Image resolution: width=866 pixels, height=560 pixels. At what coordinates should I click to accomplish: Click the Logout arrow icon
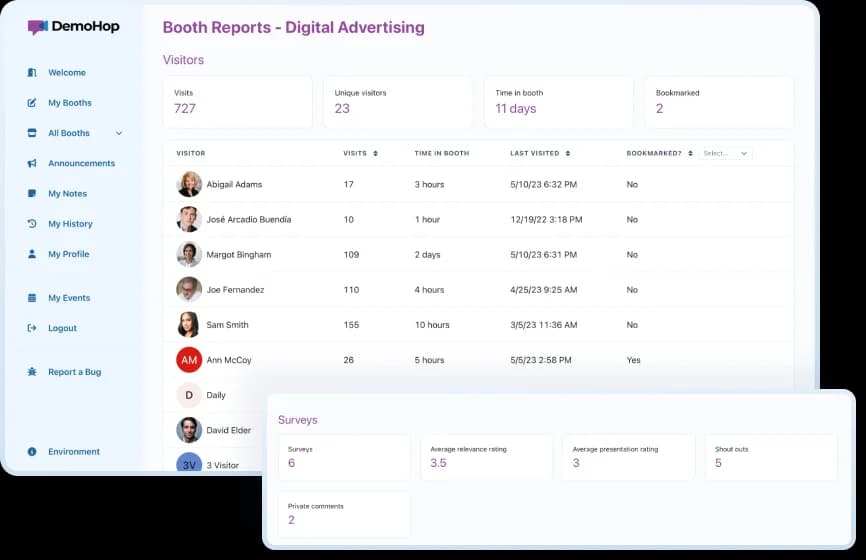click(32, 328)
